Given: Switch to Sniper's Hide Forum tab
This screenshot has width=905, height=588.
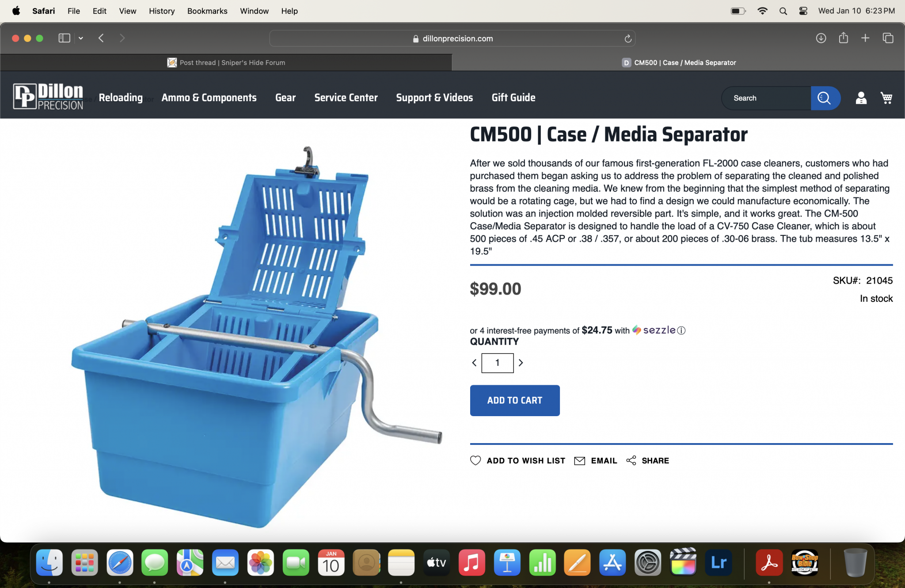Looking at the screenshot, I should click(226, 63).
